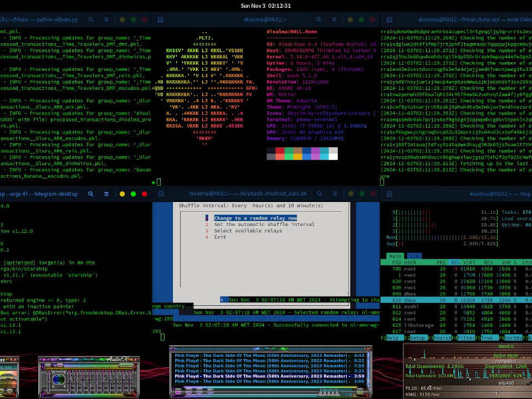Click the 'Total Downloaded: 4.295G' network stat
The height and width of the screenshot is (399, 532).
coord(434,366)
